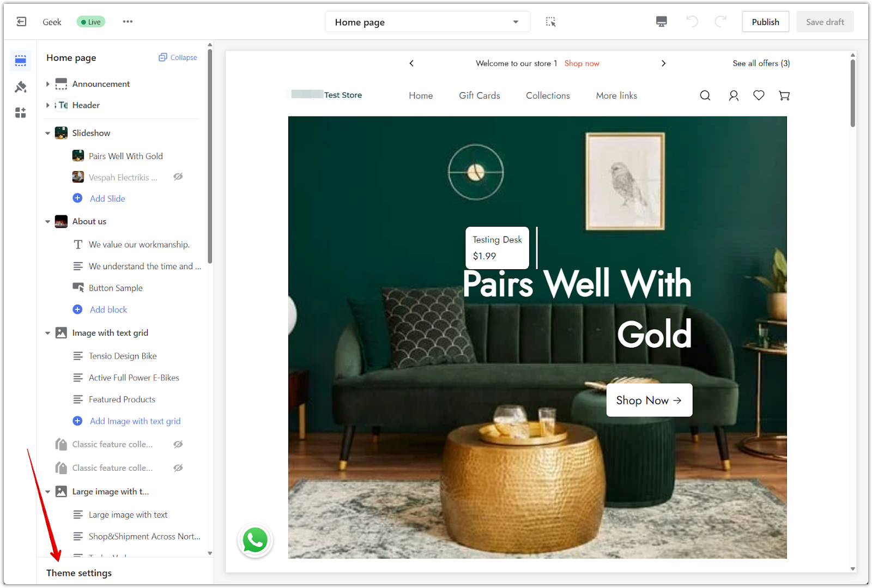The width and height of the screenshot is (872, 588).
Task: Click the Shop now announcement link
Action: point(582,63)
